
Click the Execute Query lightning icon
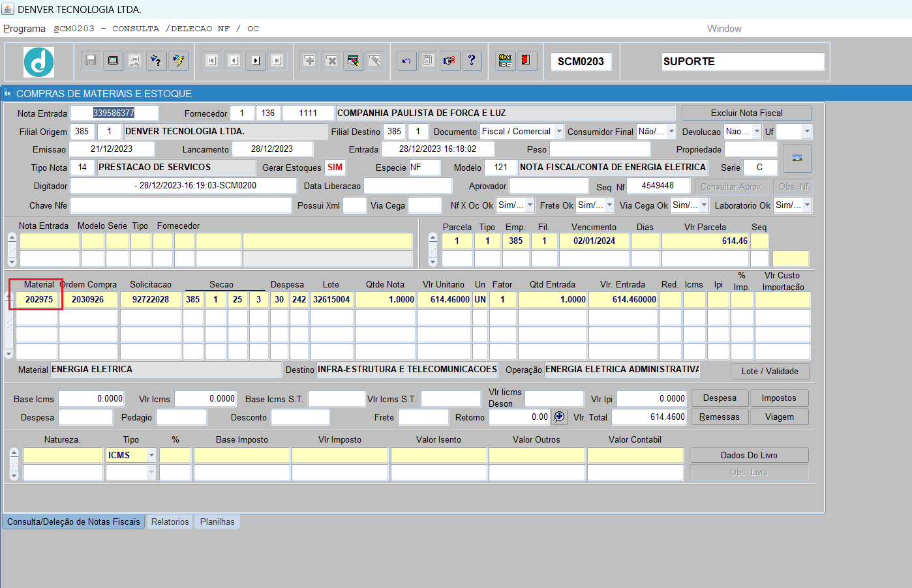(x=178, y=61)
